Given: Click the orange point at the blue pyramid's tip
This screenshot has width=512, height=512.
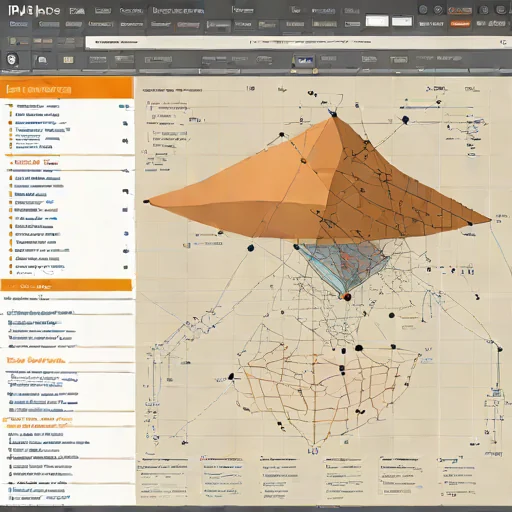Looking at the screenshot, I should coord(347,296).
